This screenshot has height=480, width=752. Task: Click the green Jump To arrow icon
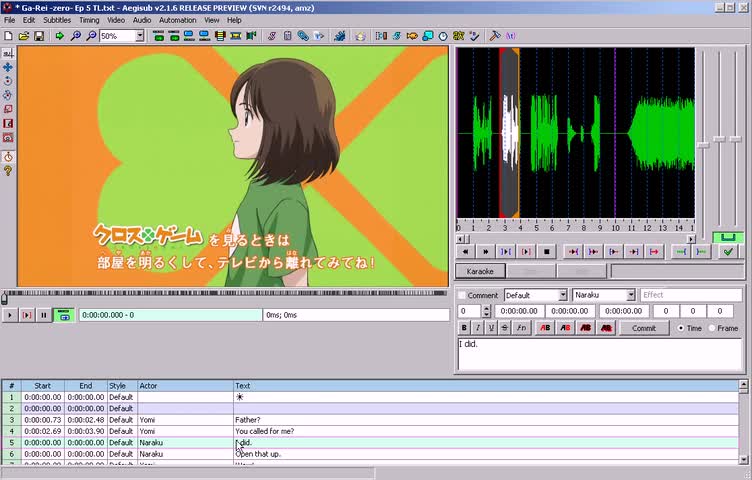pos(59,36)
